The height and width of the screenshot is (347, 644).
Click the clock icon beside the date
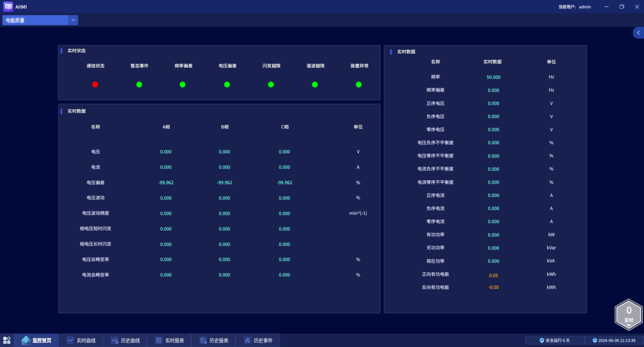[x=595, y=341]
